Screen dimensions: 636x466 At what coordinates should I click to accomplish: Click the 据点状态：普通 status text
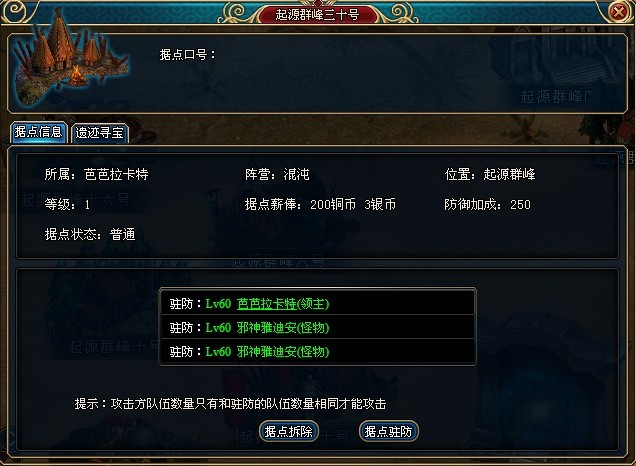pyautogui.click(x=90, y=234)
